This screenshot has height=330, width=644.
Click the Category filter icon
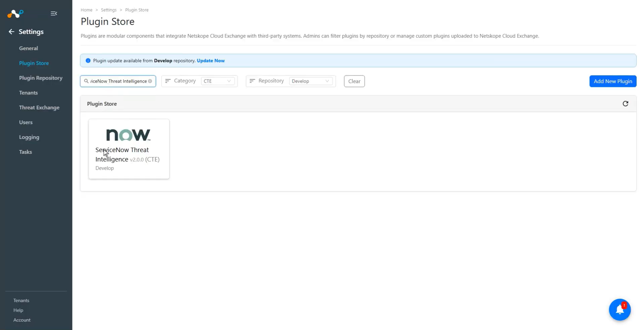tap(168, 81)
